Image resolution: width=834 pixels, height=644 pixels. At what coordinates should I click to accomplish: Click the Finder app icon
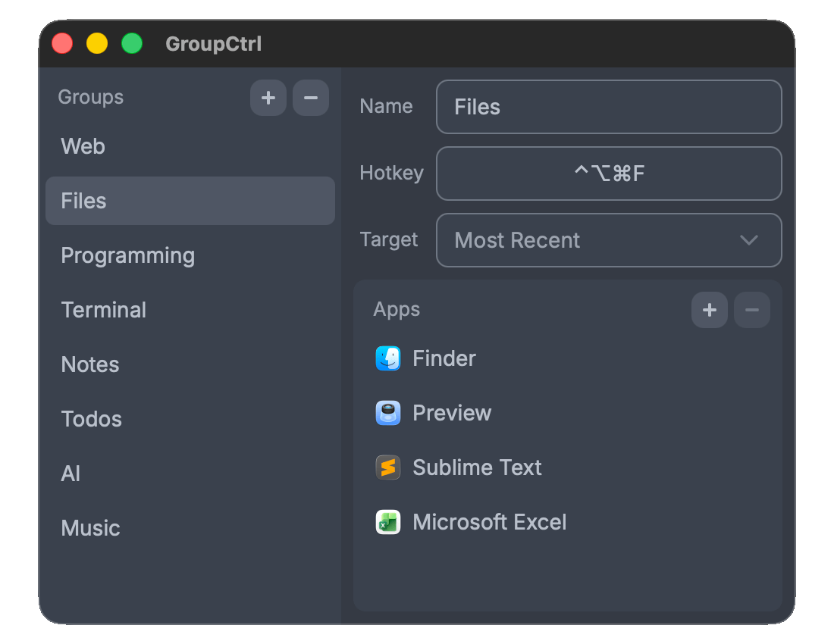point(387,358)
